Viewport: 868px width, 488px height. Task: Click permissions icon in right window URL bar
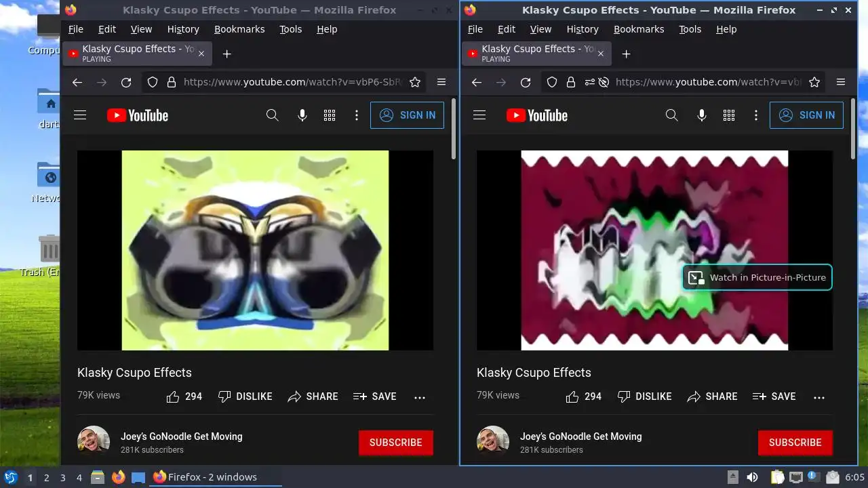(589, 82)
